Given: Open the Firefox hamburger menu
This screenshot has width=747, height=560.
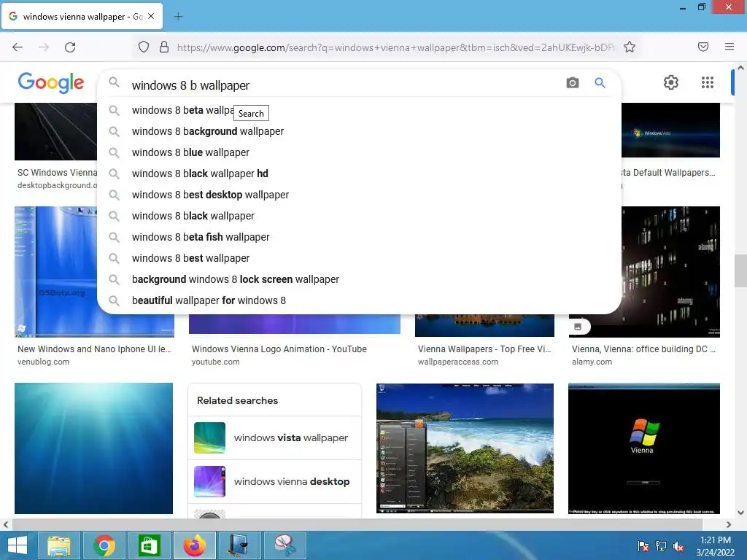Looking at the screenshot, I should pos(729,47).
